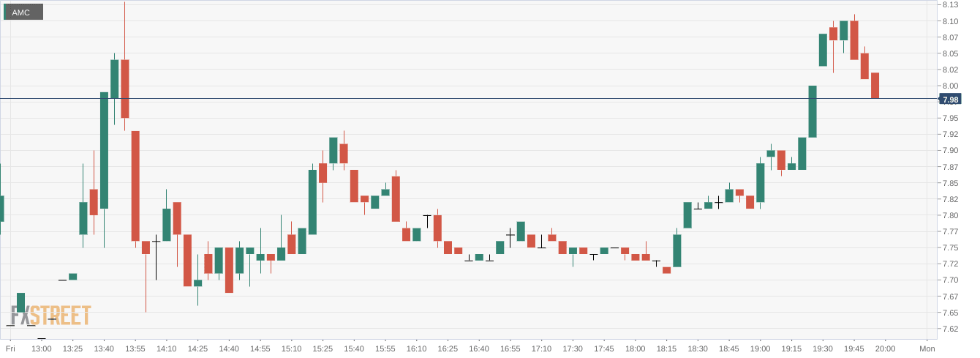Click the AMC symbol label
This screenshot has height=358, width=980.
tap(21, 12)
